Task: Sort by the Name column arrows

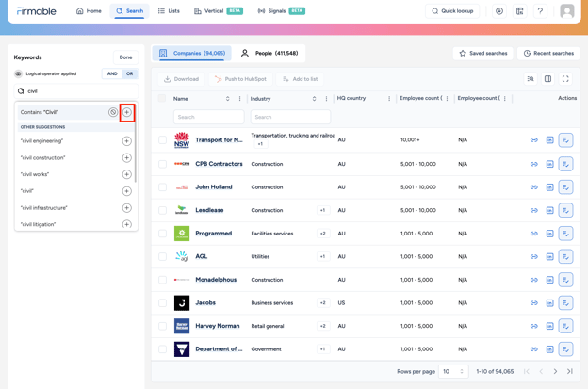Action: tap(227, 99)
